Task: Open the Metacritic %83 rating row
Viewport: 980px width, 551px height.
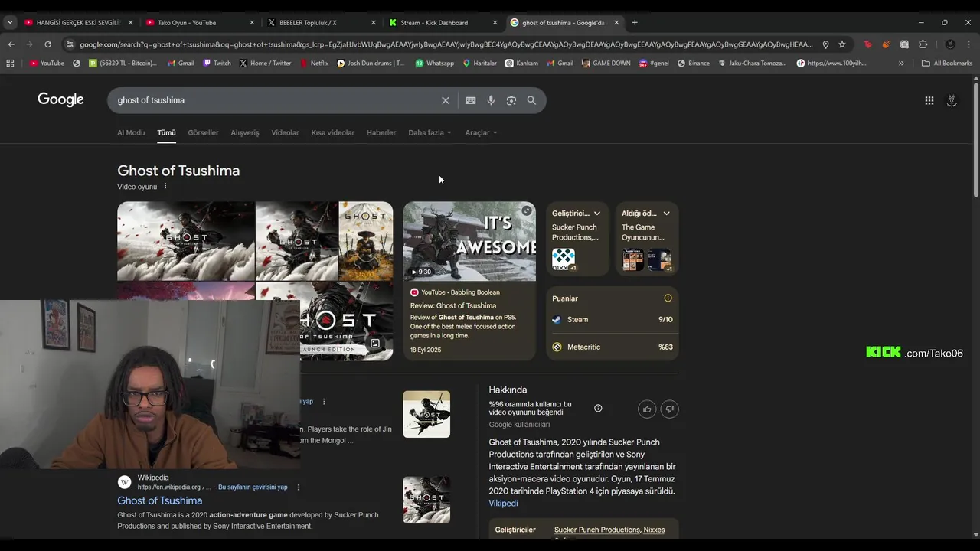Action: pyautogui.click(x=612, y=347)
